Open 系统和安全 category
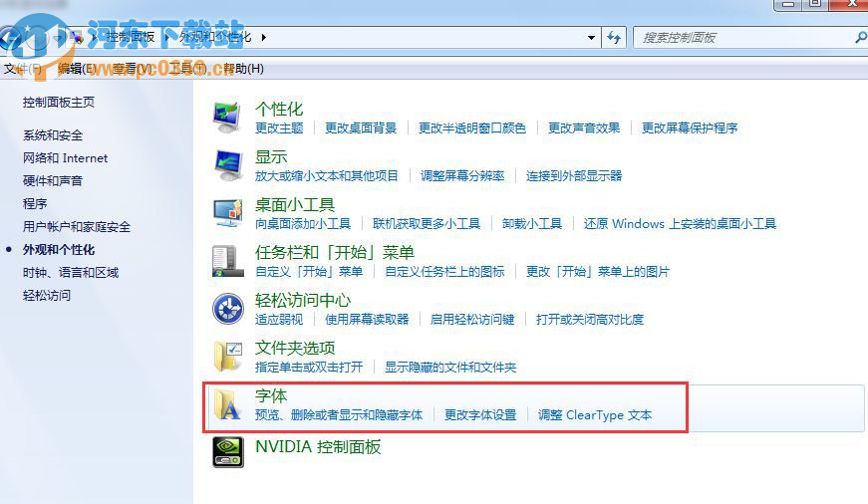 point(53,135)
